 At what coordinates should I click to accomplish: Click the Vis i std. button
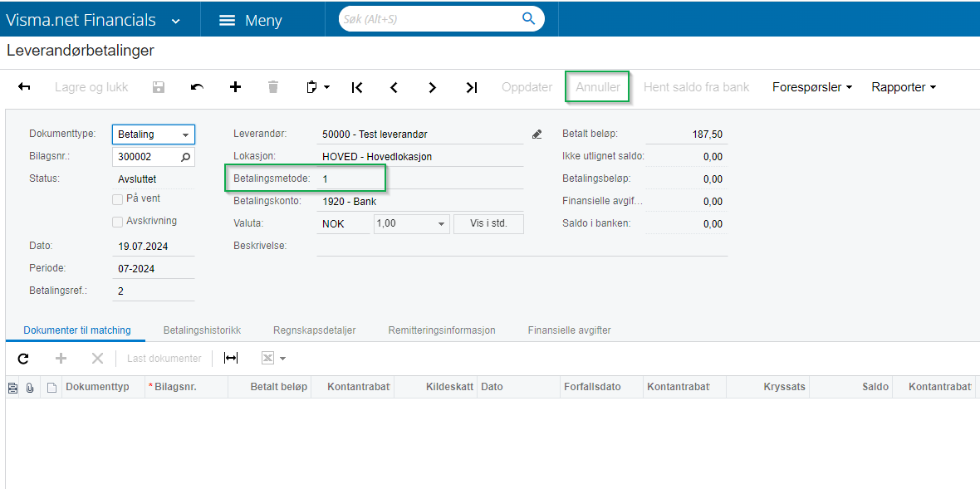point(488,224)
